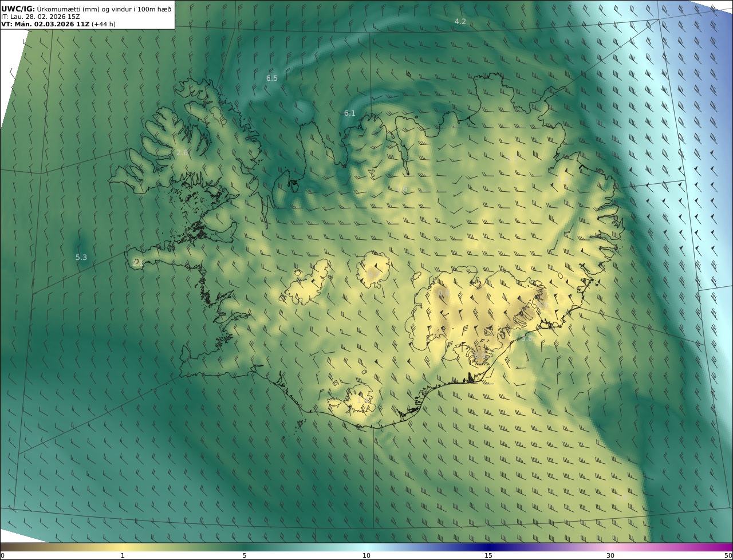Click the colorbar tick labeled '0'

click(x=2, y=555)
